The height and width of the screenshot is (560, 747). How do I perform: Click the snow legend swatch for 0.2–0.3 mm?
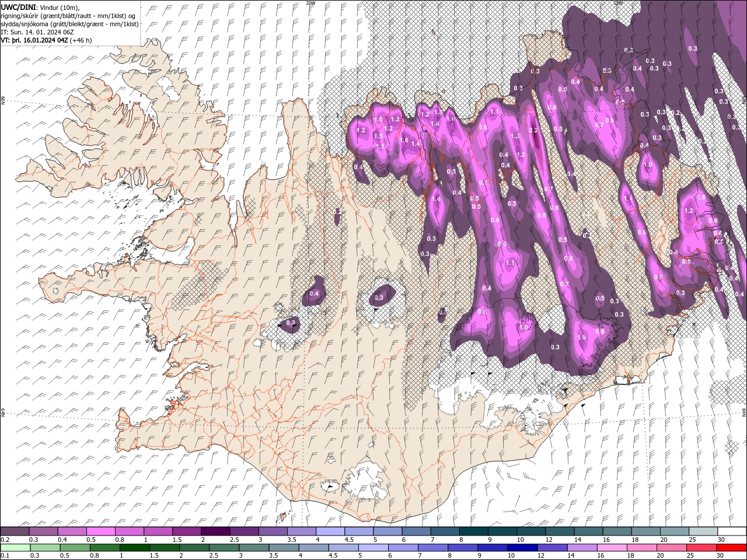[15, 531]
